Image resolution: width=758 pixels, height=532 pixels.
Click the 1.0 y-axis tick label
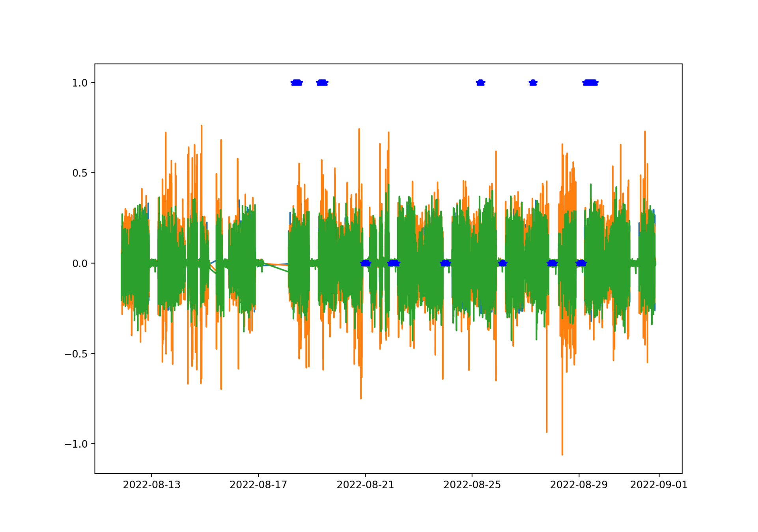(x=80, y=83)
